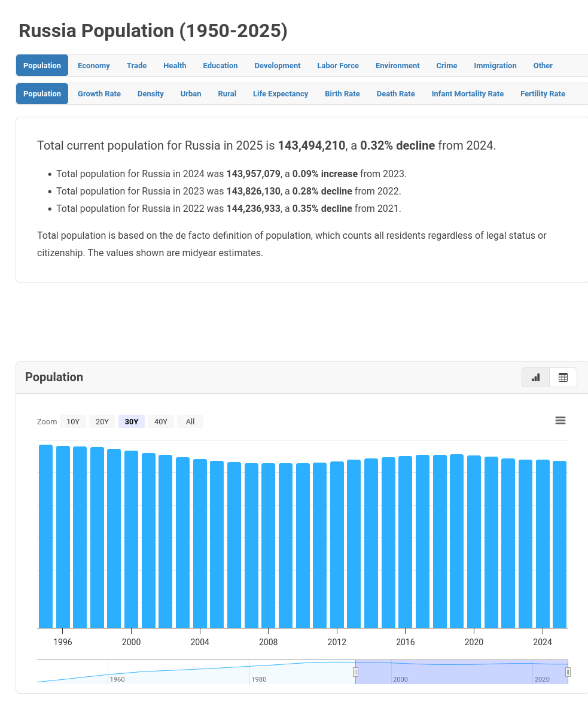Click the 1960 label in navigator

tap(117, 679)
